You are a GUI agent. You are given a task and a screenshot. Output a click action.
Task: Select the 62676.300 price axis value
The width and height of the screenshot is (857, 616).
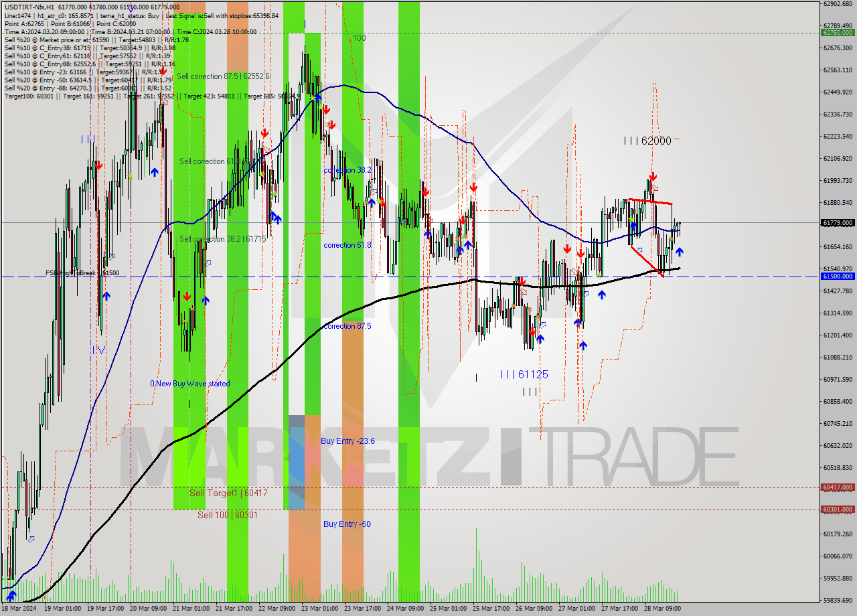[838, 48]
